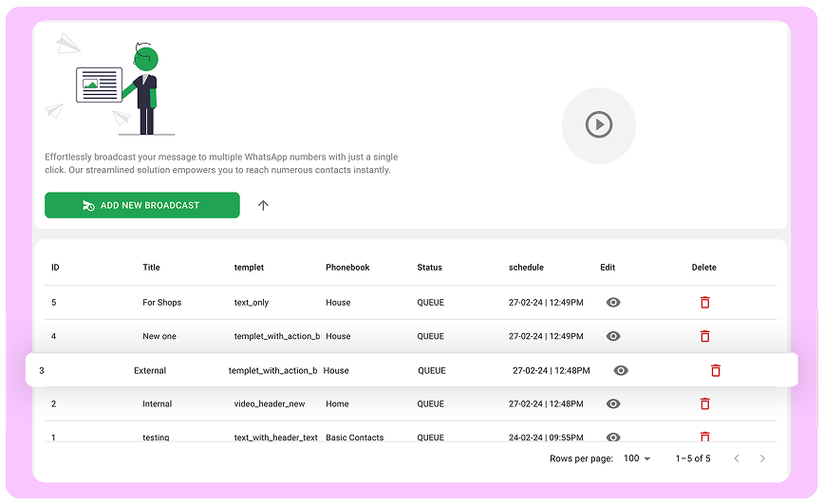823x504 pixels.
Task: Click the schedule column header
Action: coord(526,268)
